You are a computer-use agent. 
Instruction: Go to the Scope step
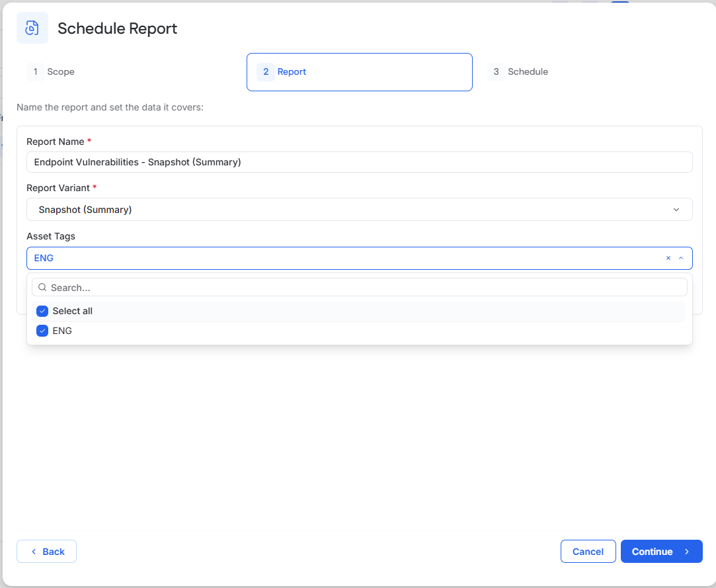click(x=51, y=71)
